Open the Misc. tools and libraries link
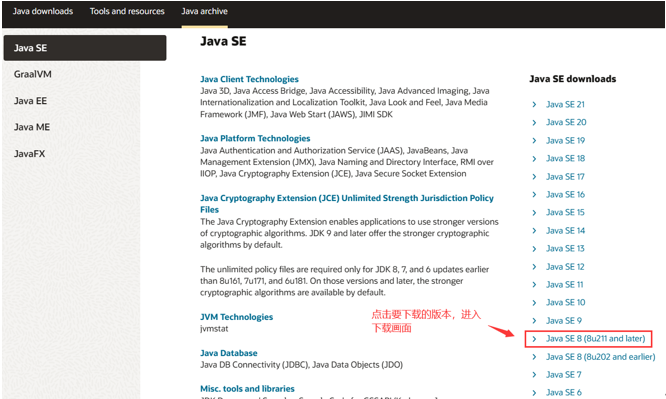The width and height of the screenshot is (666, 399). pos(247,389)
